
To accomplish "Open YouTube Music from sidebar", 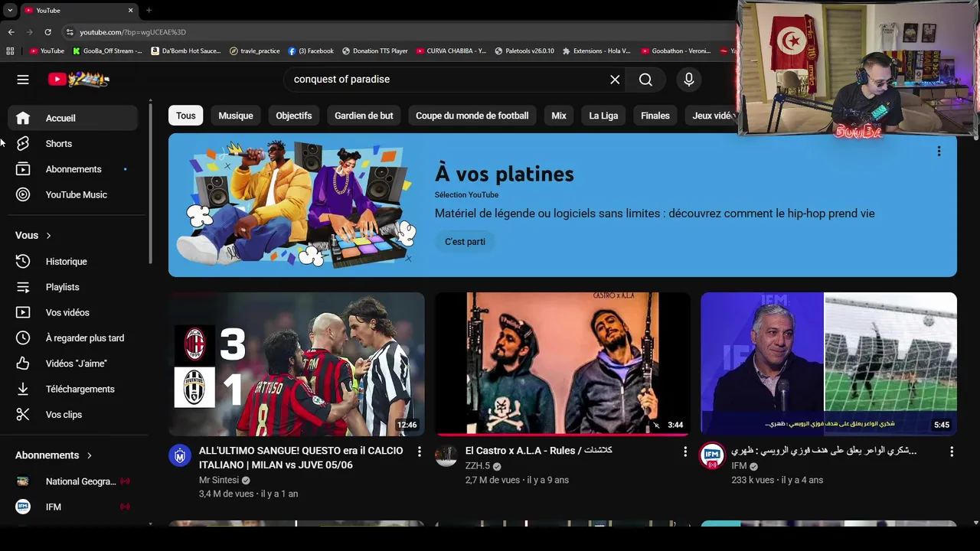I will tap(73, 194).
